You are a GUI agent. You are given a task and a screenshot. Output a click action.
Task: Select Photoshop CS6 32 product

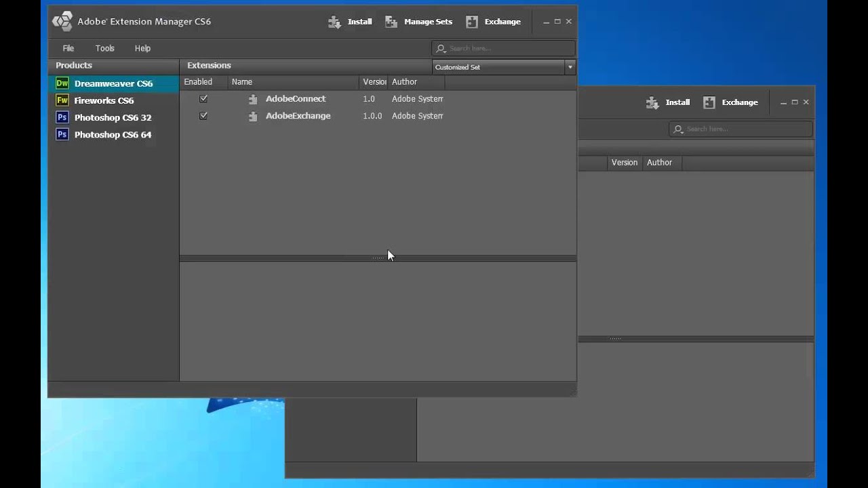click(113, 117)
